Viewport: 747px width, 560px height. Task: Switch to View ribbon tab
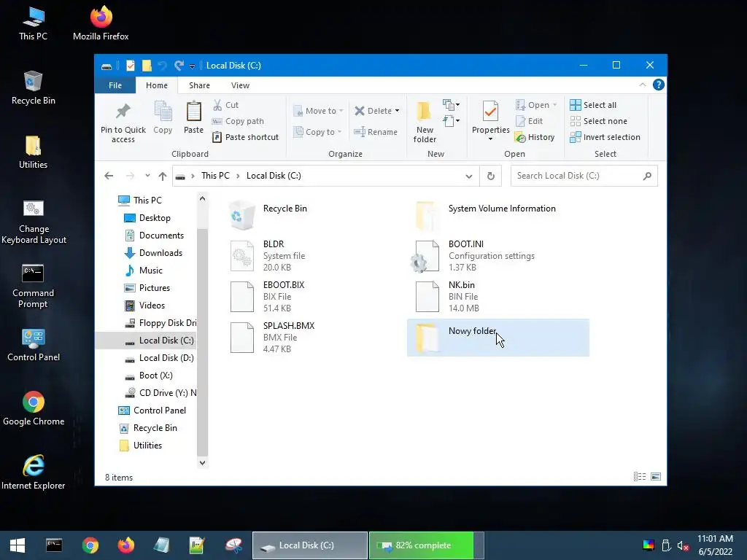click(240, 85)
